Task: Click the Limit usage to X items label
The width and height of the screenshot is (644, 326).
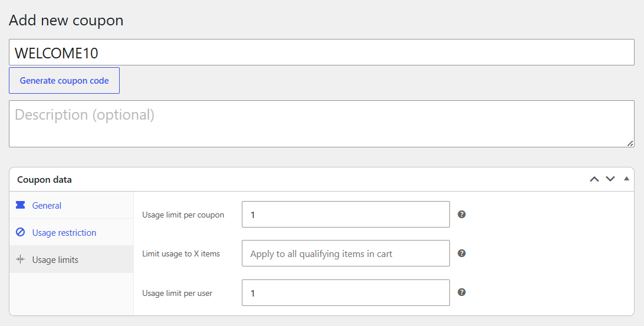Action: (x=181, y=253)
